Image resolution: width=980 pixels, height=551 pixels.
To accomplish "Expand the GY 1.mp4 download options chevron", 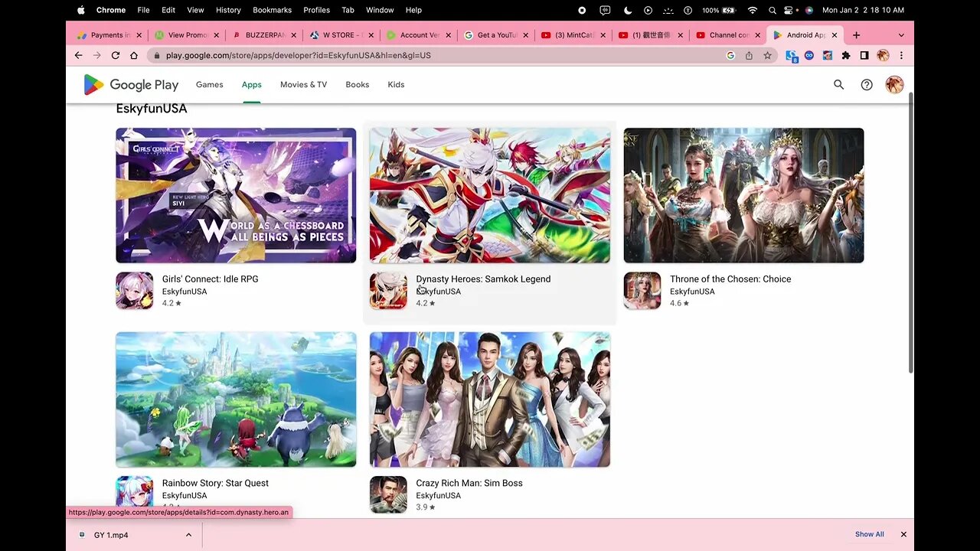I will coord(188,535).
